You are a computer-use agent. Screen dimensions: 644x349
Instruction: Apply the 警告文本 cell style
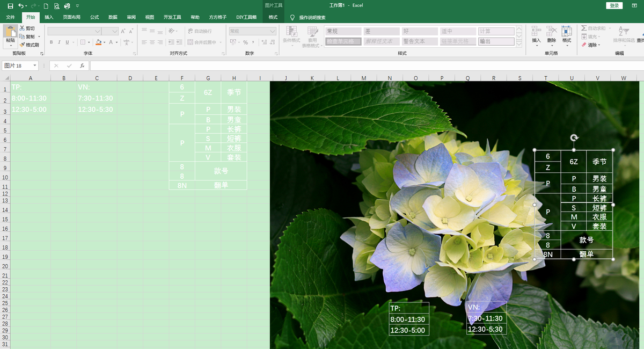pos(419,41)
